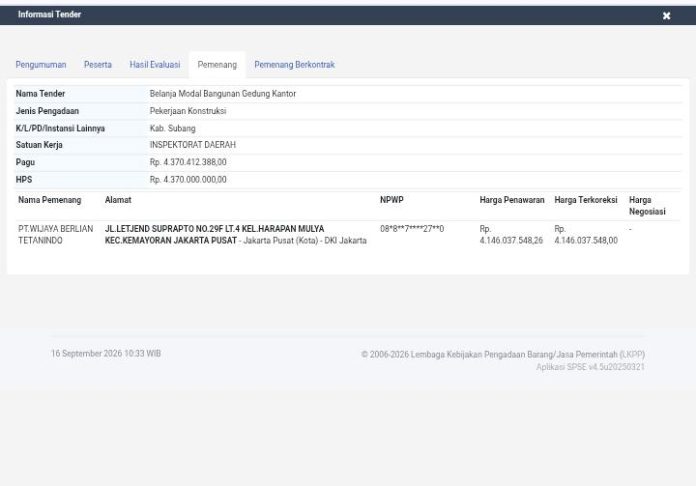
Task: Close the Informasi Tender dialog
Action: point(666,16)
